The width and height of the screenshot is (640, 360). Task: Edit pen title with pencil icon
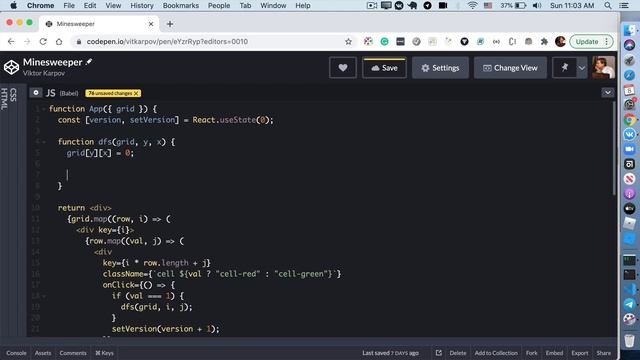[89, 62]
